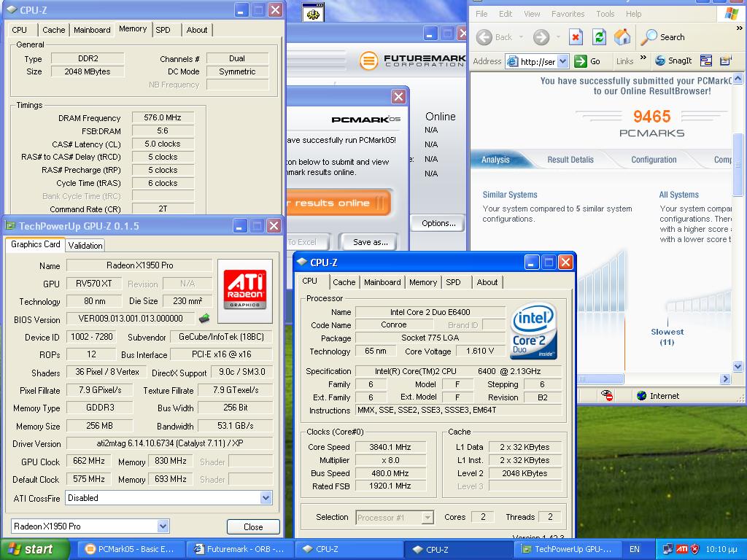This screenshot has width=747, height=560.
Task: Click the Futuremark ORB taskbar button
Action: (x=239, y=549)
